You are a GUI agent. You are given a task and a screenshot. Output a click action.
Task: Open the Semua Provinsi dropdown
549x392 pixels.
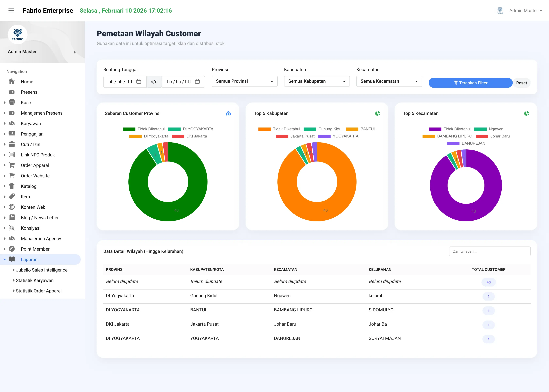coord(245,81)
